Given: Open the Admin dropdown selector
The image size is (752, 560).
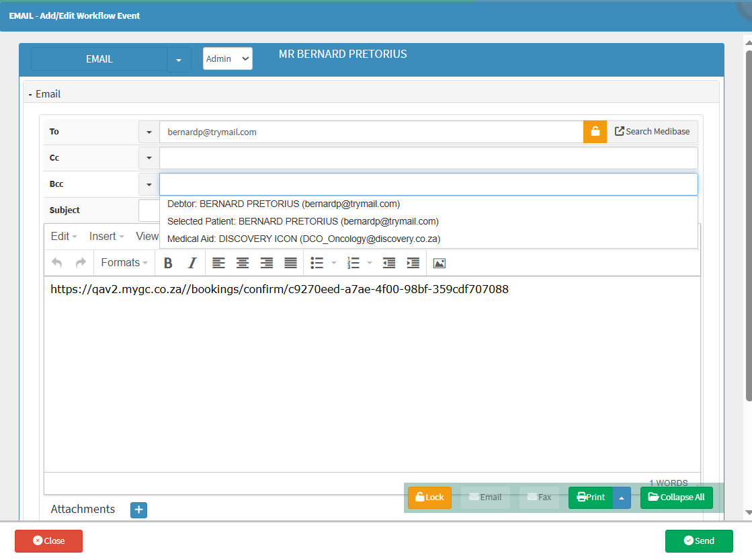Looking at the screenshot, I should click(227, 59).
